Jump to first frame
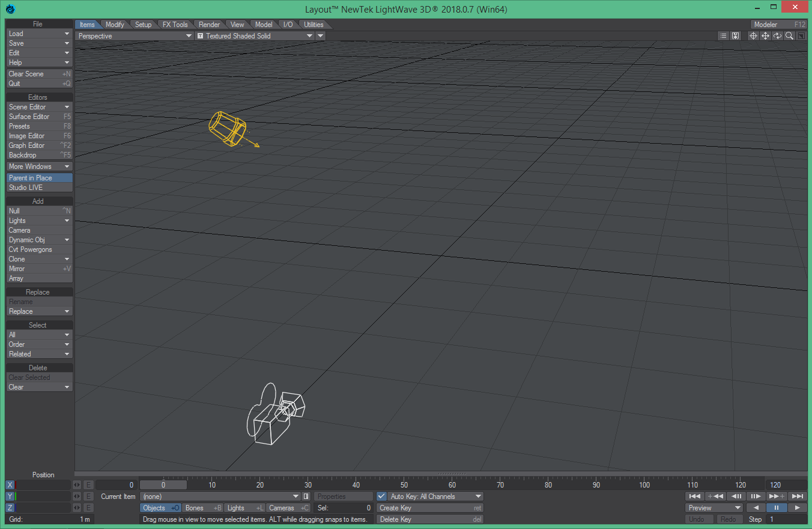Screen dimensions: 812x529 pyautogui.click(x=694, y=497)
